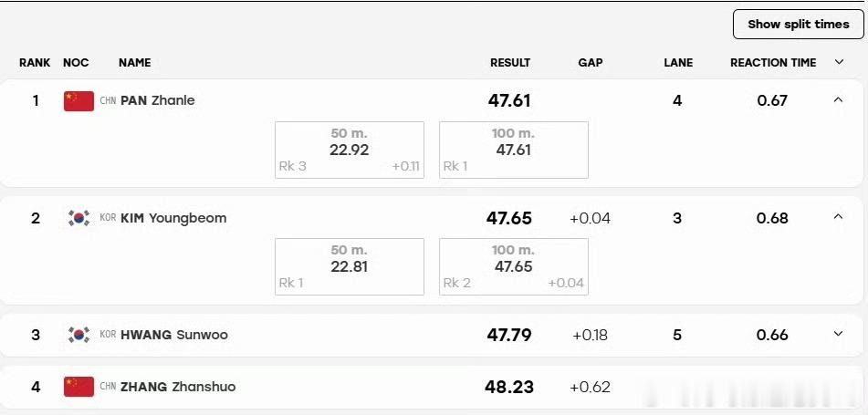Click the RESULT column header
This screenshot has width=868, height=415.
pyautogui.click(x=510, y=63)
